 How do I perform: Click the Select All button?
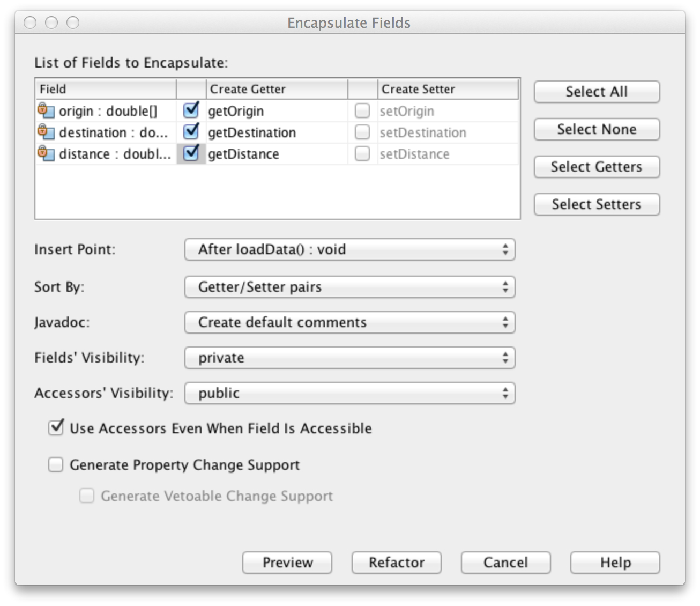(x=597, y=92)
